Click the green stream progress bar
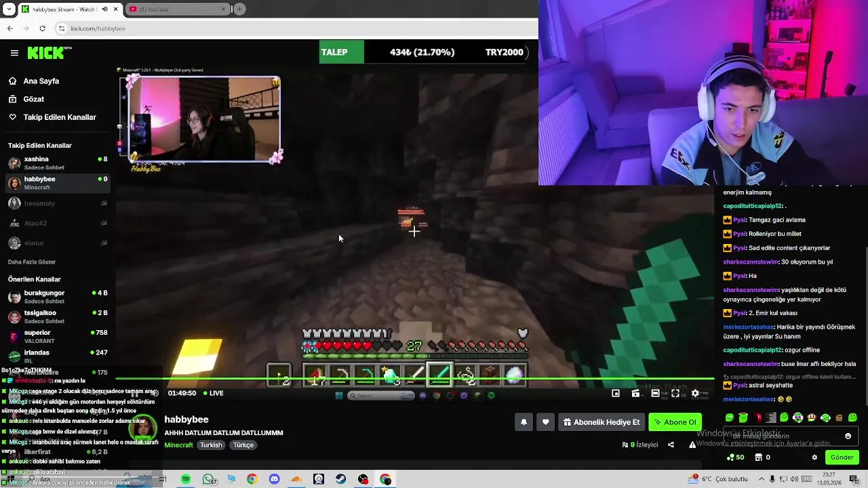868x488 pixels. coord(414,379)
